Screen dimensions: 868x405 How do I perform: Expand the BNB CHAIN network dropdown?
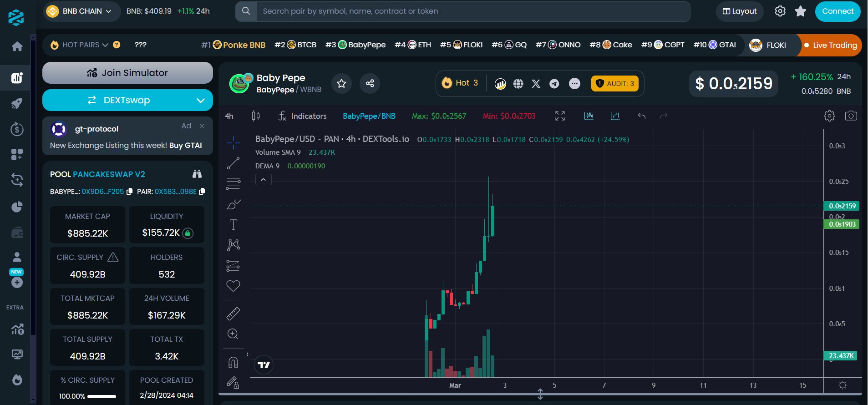pos(81,11)
